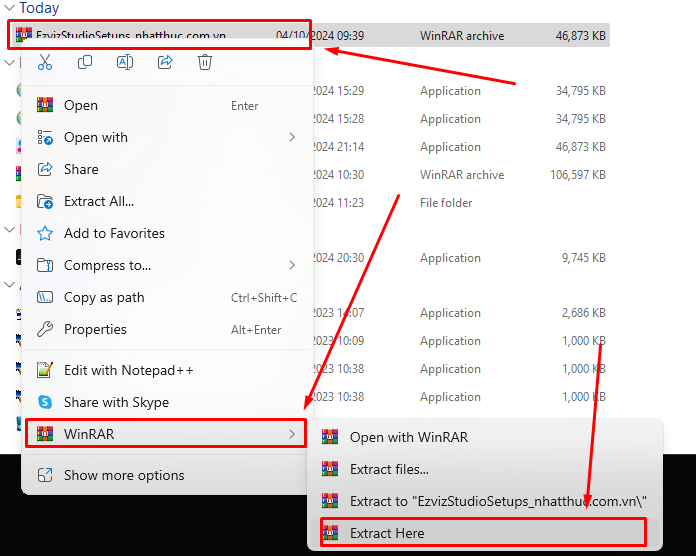Select Extract All... menu entry
This screenshot has width=696, height=556.
[x=167, y=201]
